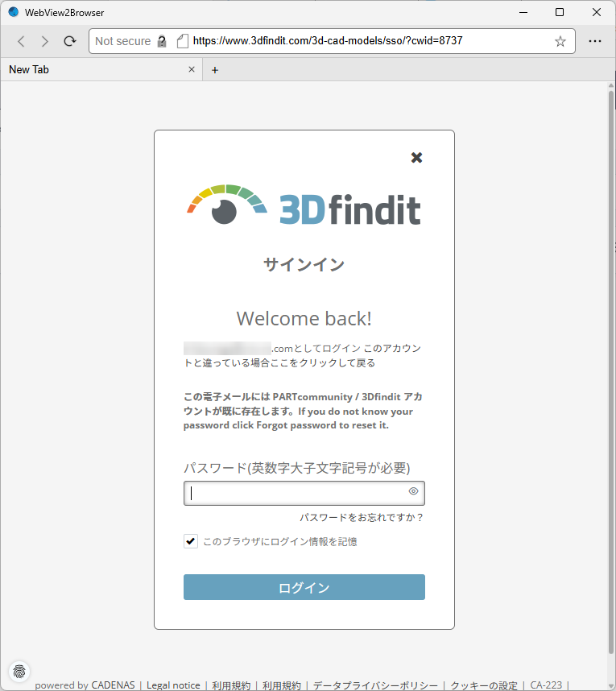Click the Not secure warning icon
Screen dimensions: 616x691
point(162,41)
